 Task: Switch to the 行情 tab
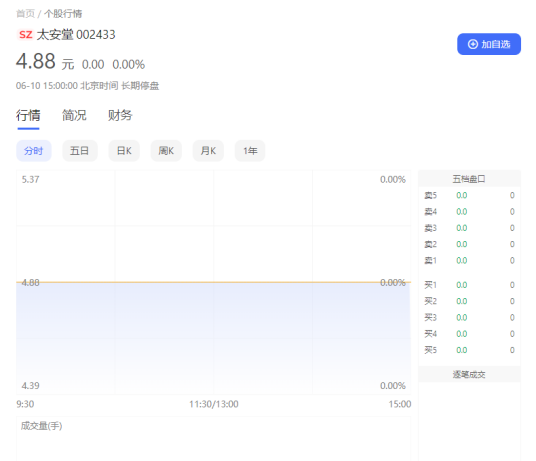28,115
